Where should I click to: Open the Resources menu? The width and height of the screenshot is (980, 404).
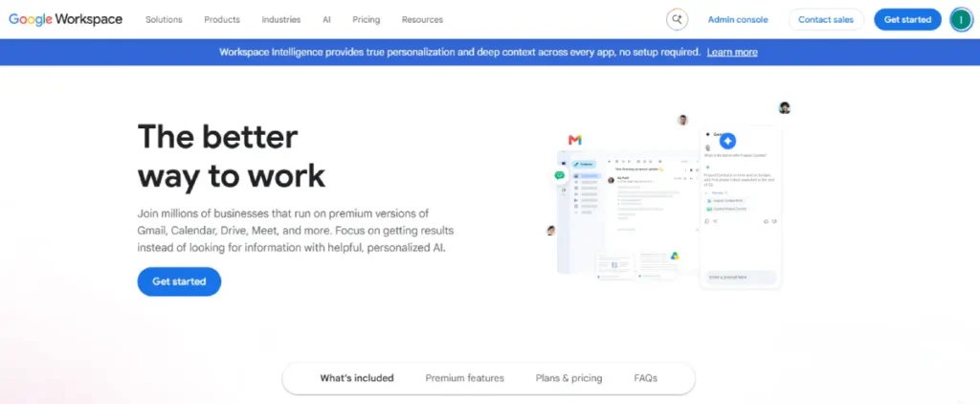422,19
